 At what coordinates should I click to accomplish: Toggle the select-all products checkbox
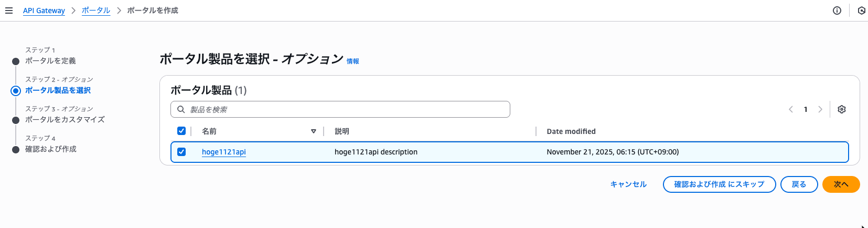pyautogui.click(x=181, y=131)
